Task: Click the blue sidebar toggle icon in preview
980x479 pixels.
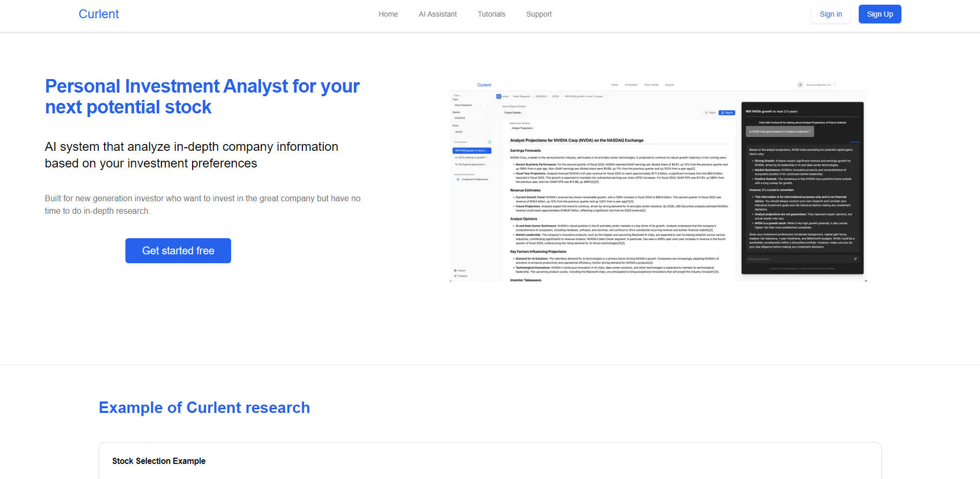Action: coord(499,96)
